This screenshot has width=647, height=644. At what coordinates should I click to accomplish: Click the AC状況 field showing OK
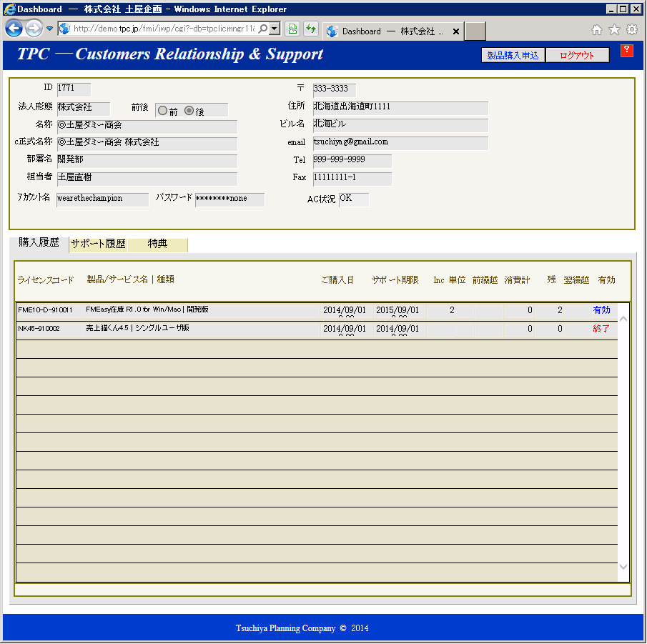[354, 199]
